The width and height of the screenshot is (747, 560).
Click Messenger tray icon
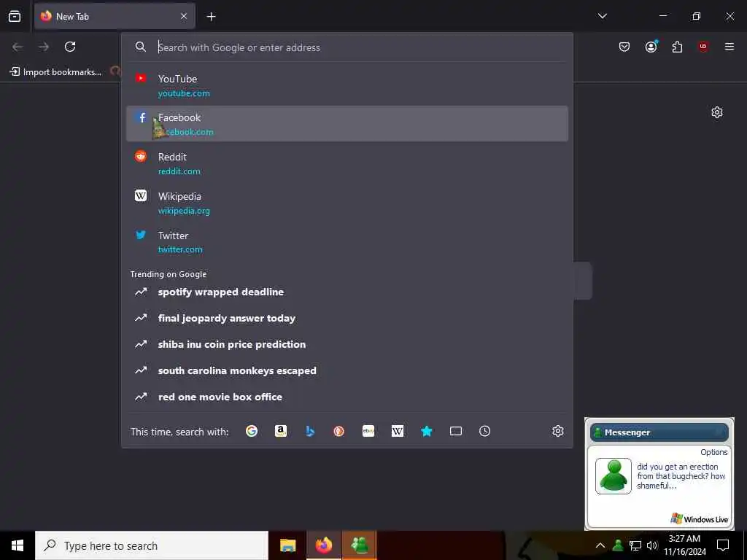tap(618, 545)
